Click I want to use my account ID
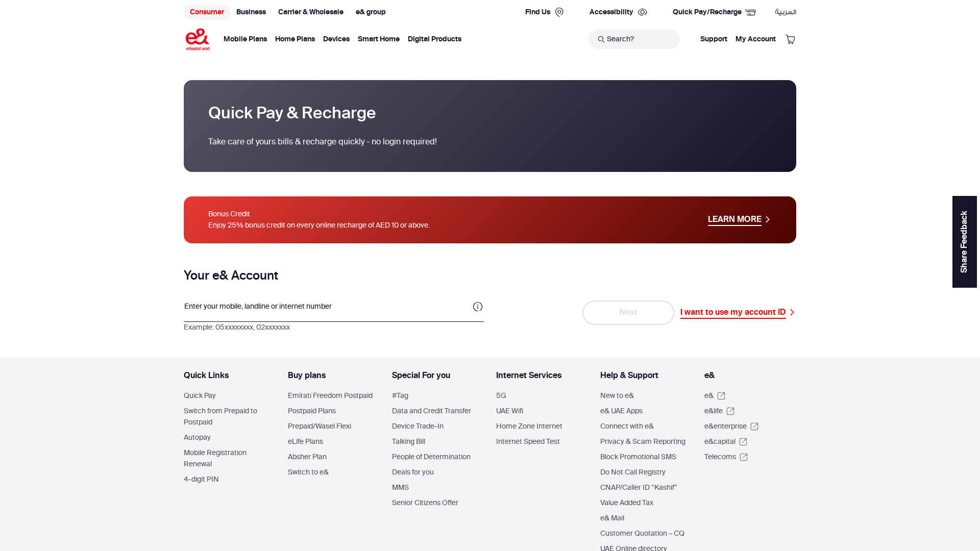 [x=733, y=312]
